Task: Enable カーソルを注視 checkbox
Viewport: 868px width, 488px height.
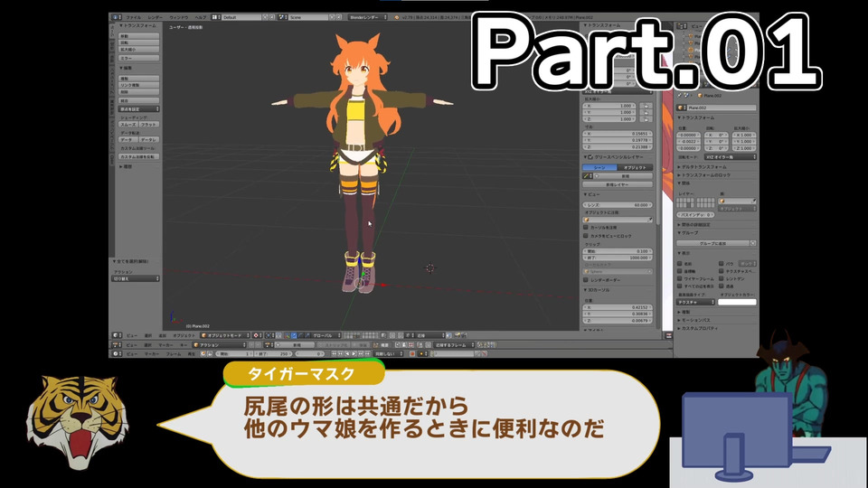Action: pos(586,228)
